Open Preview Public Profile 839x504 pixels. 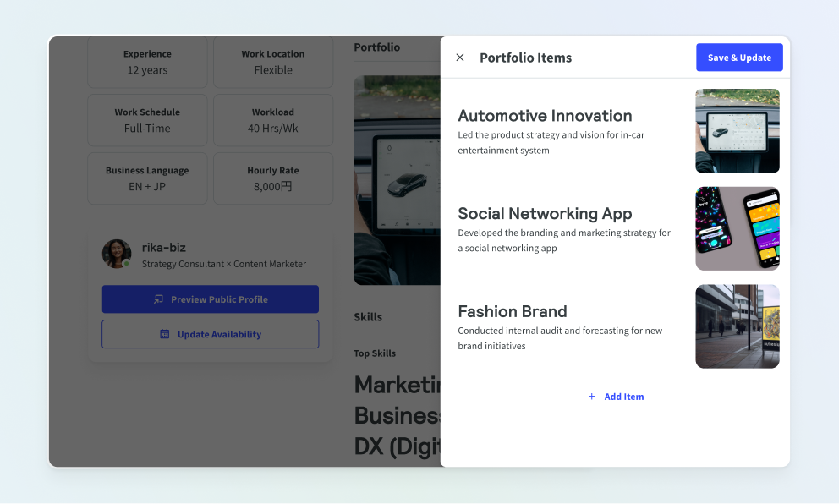pos(211,299)
